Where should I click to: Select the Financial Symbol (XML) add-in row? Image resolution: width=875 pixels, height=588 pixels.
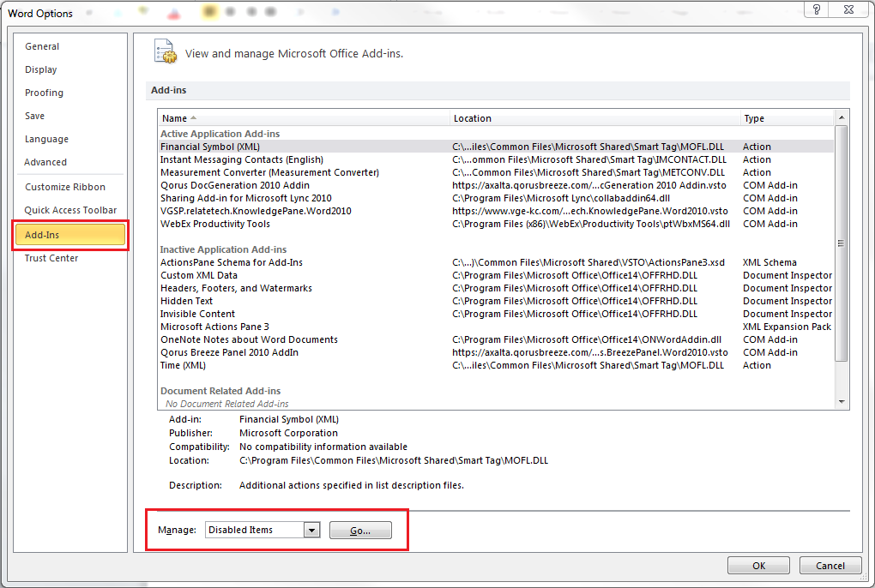coord(496,147)
